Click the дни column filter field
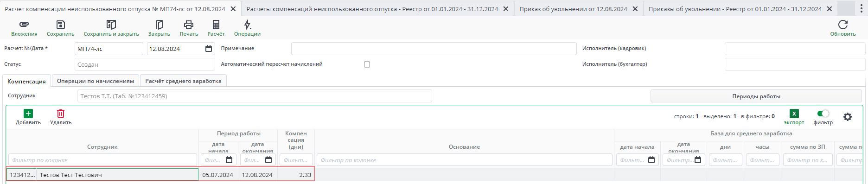This screenshot has width=868, height=184. [726, 160]
